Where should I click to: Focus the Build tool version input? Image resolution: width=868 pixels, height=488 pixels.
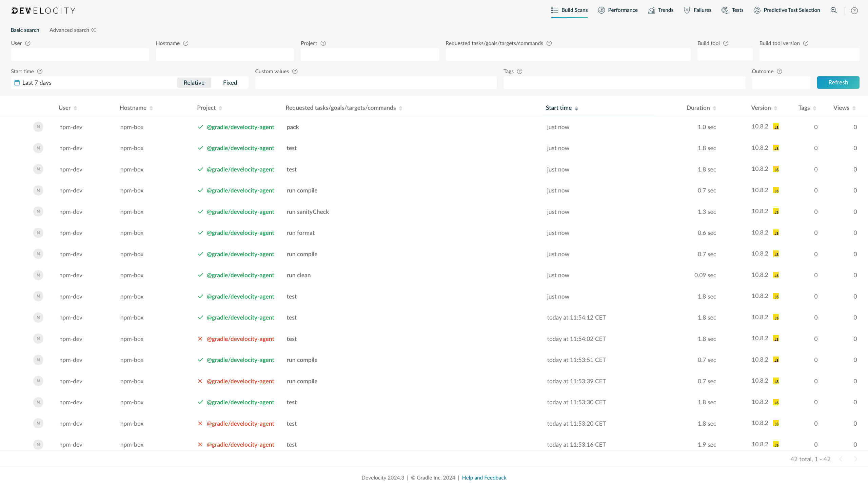(x=809, y=55)
